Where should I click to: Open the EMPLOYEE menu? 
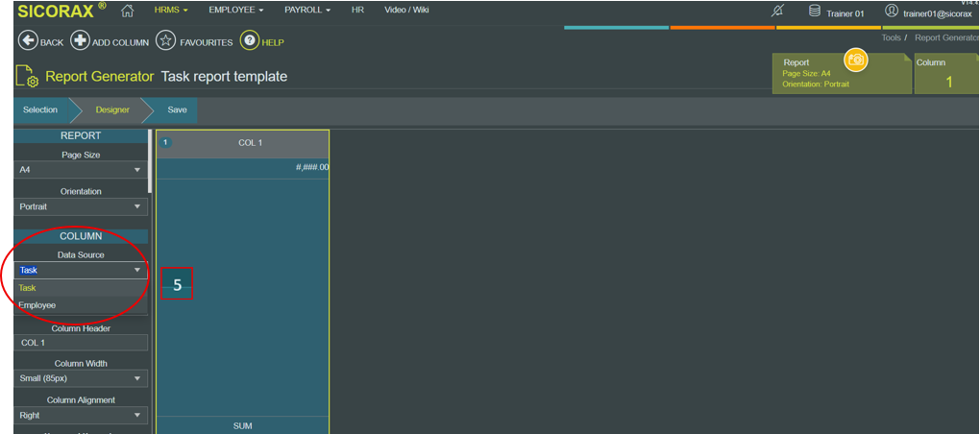235,10
